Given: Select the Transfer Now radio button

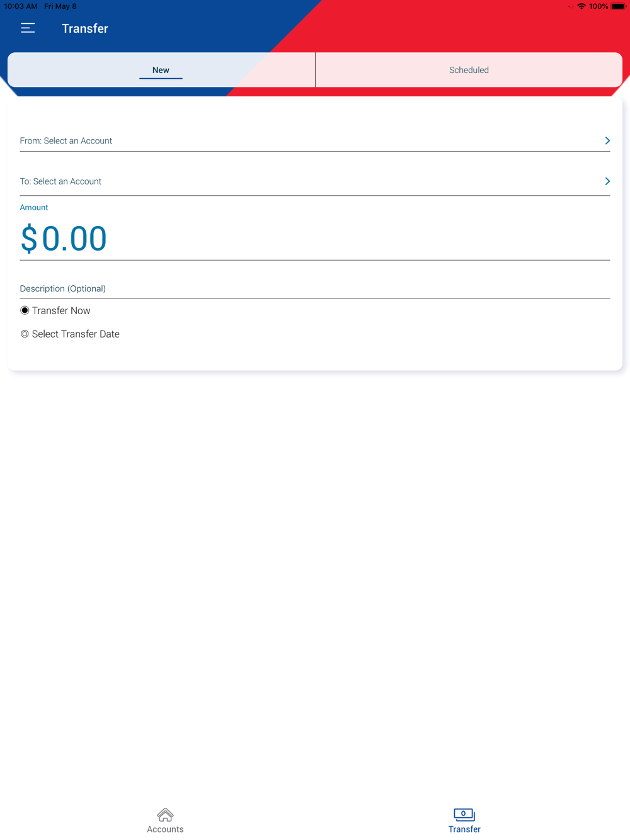Looking at the screenshot, I should tap(25, 310).
